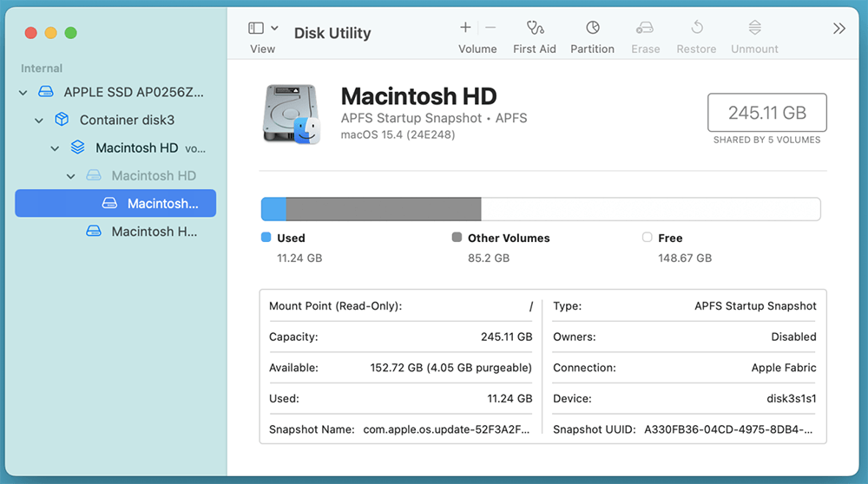Click the Mount Point (Read-Only) row
Viewport: 868px width, 484px height.
[x=401, y=306]
